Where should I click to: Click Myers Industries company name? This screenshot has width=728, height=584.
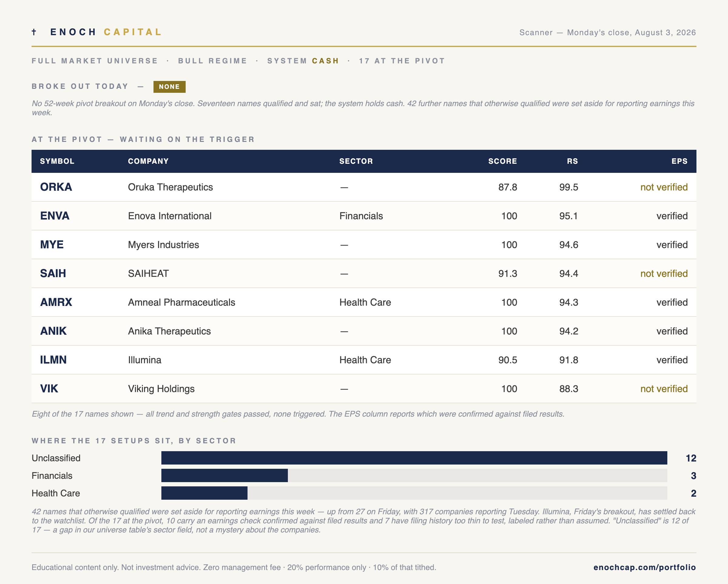point(163,245)
